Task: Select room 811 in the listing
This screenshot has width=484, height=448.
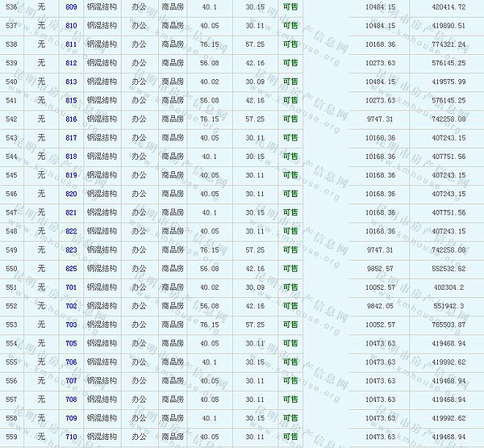Action: point(71,44)
